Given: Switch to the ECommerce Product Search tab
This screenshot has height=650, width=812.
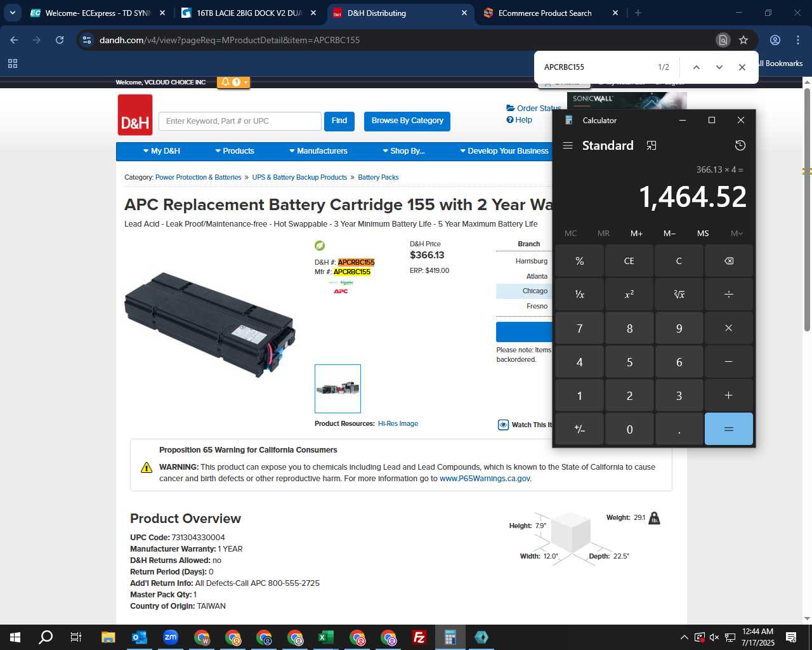Looking at the screenshot, I should pyautogui.click(x=551, y=13).
